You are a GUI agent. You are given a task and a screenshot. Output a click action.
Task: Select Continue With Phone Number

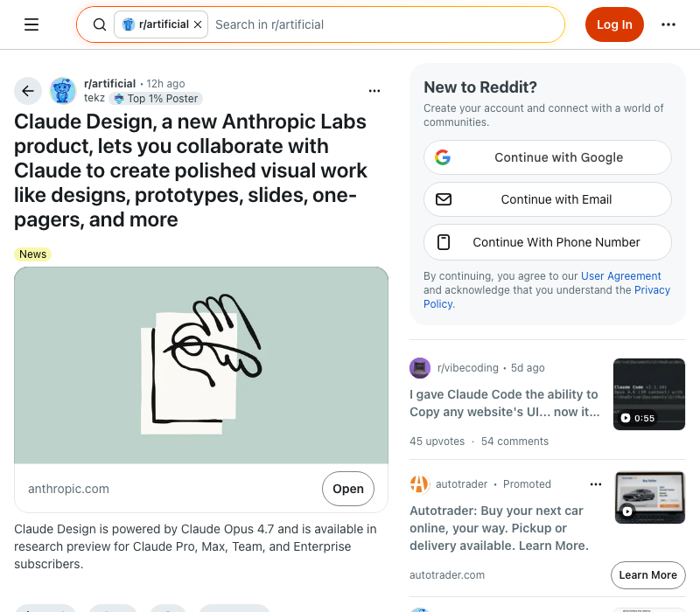point(548,242)
